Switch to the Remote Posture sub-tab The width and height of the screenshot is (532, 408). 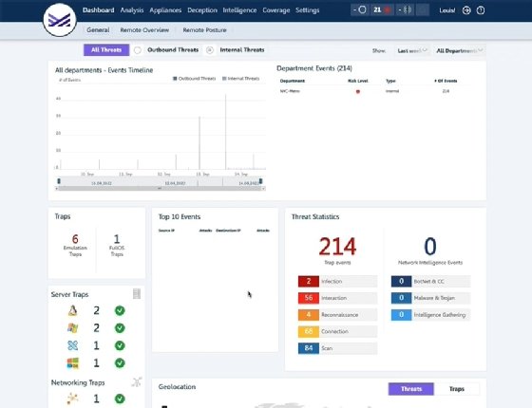(x=204, y=29)
